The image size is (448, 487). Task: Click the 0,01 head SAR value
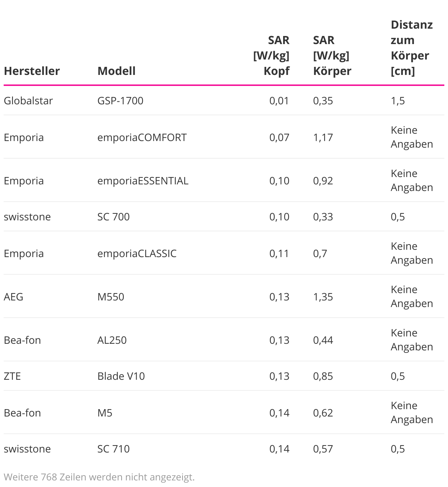pos(279,101)
